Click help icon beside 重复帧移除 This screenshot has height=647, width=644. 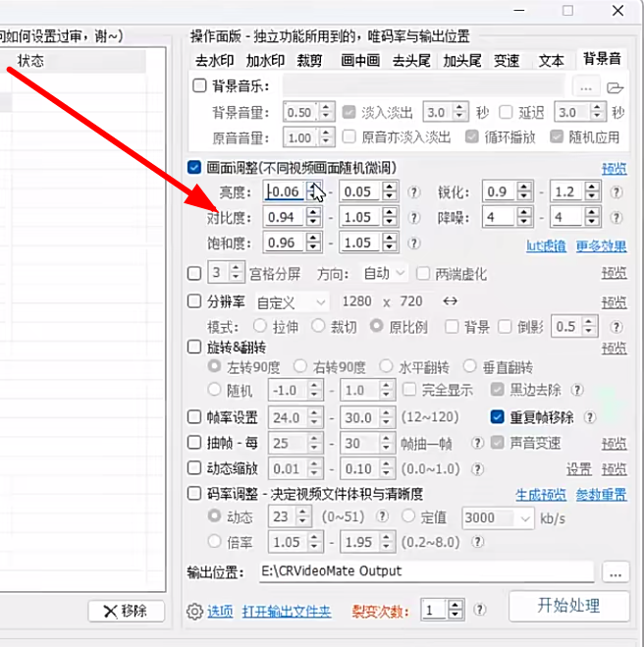point(590,417)
